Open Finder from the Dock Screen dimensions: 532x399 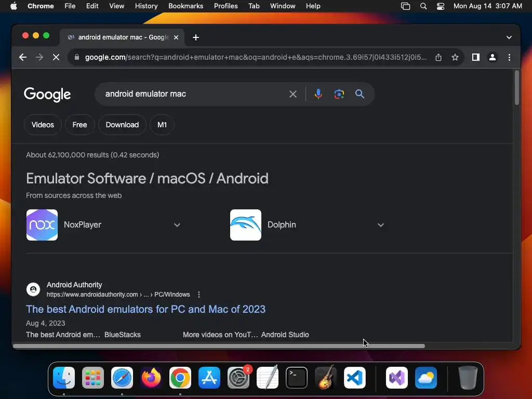[64, 378]
